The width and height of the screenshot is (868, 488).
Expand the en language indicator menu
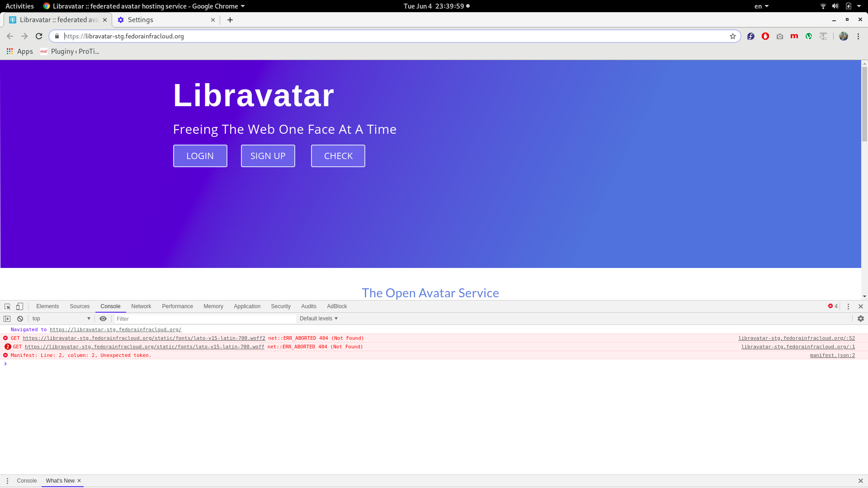point(761,6)
